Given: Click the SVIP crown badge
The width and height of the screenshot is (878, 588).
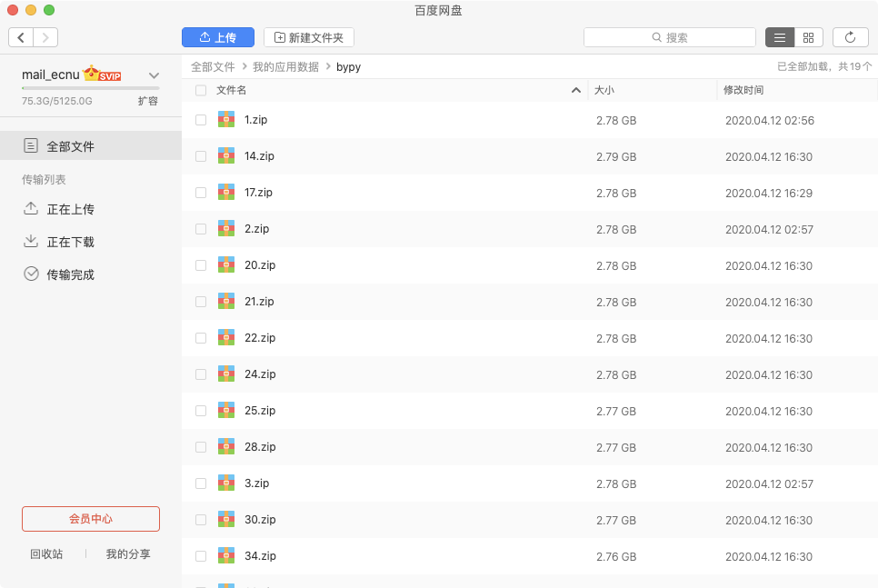Looking at the screenshot, I should (102, 74).
